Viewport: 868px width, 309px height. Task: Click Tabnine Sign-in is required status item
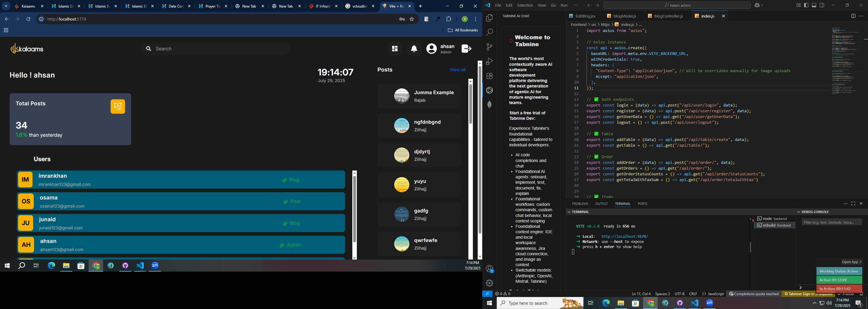(x=808, y=294)
